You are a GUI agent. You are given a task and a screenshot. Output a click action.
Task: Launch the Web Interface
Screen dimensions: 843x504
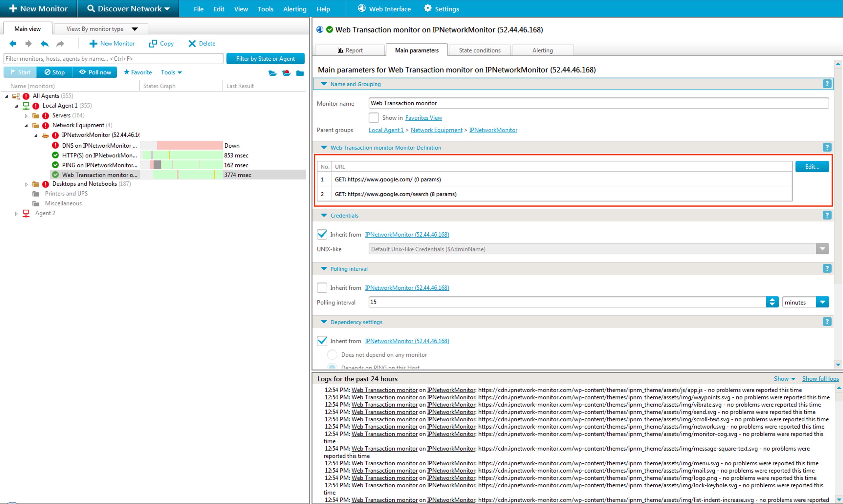(x=385, y=9)
